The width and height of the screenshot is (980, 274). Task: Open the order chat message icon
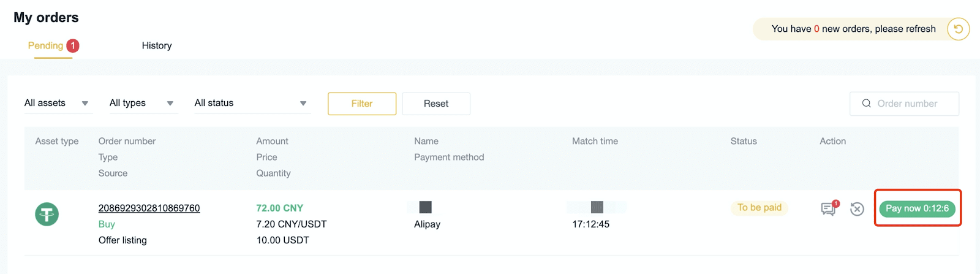click(828, 209)
